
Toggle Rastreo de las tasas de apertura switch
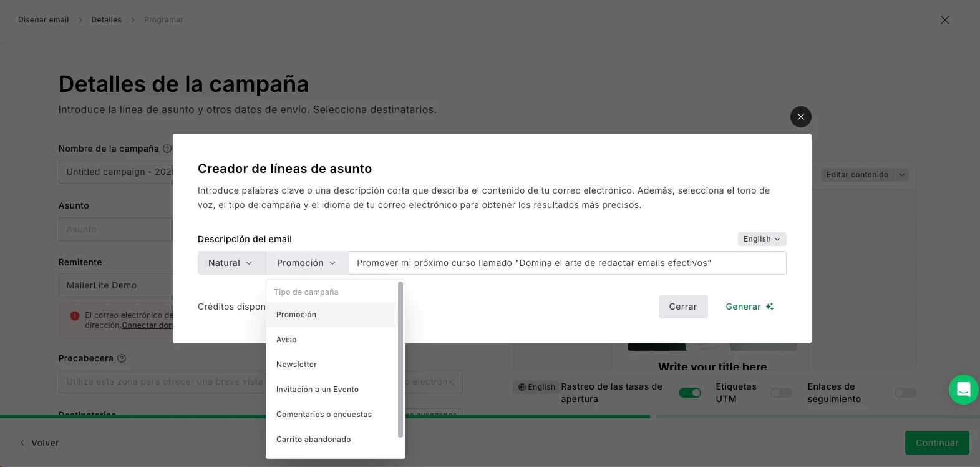pos(690,393)
